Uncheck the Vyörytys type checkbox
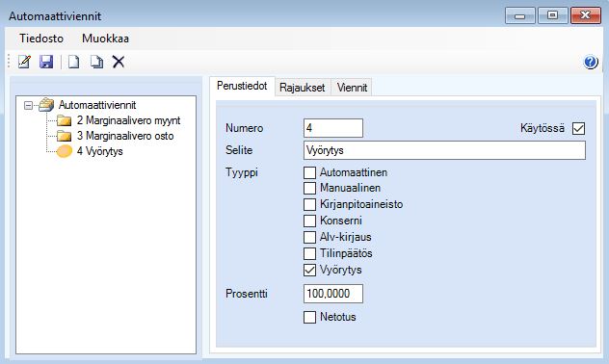This screenshot has height=364, width=609. [x=309, y=270]
